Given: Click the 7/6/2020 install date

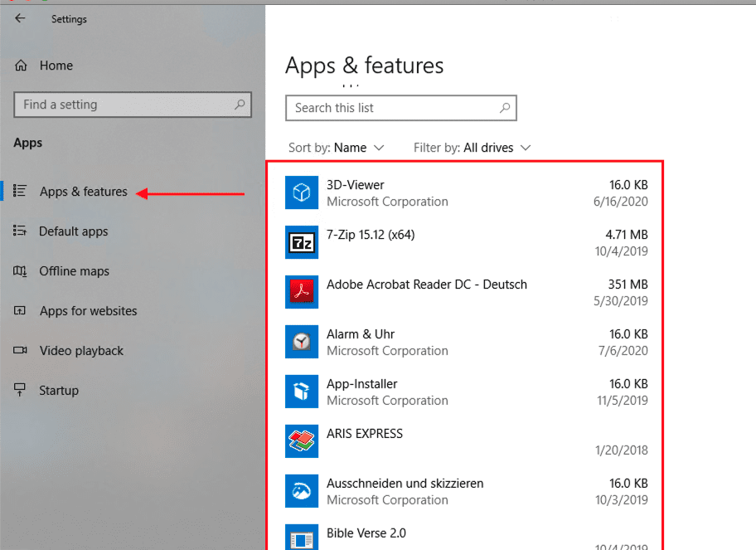Looking at the screenshot, I should 623,351.
